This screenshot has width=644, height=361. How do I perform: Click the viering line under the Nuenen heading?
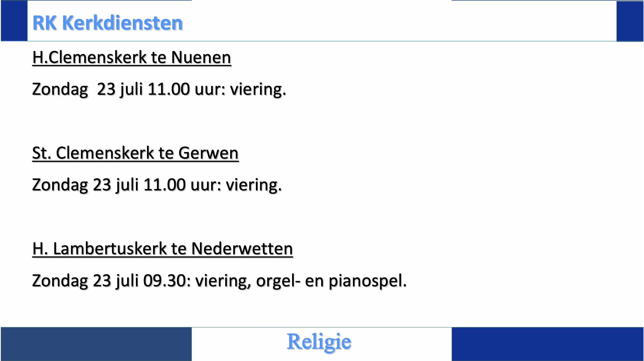pos(159,89)
